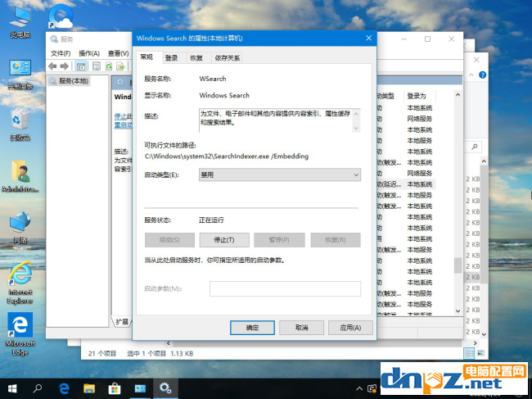Screen dimensions: 532x399
Task: Click the 21 个项目 status bar text
Action: (x=102, y=353)
